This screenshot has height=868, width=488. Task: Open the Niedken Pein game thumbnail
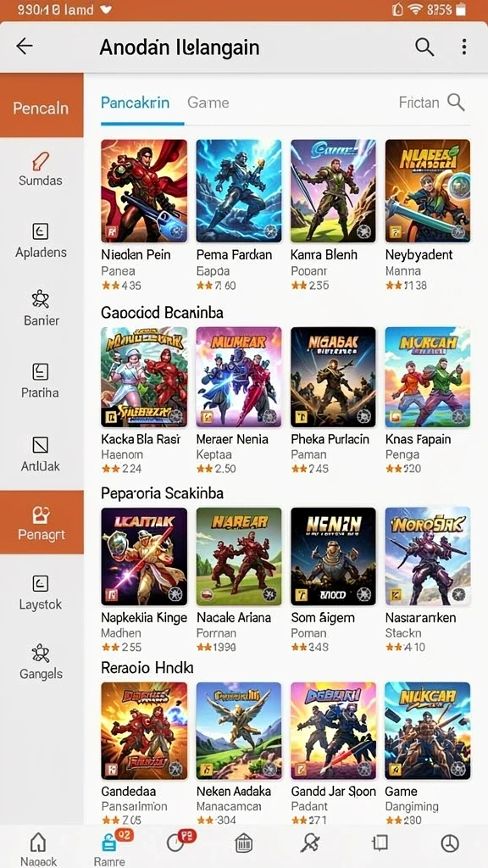click(x=144, y=191)
